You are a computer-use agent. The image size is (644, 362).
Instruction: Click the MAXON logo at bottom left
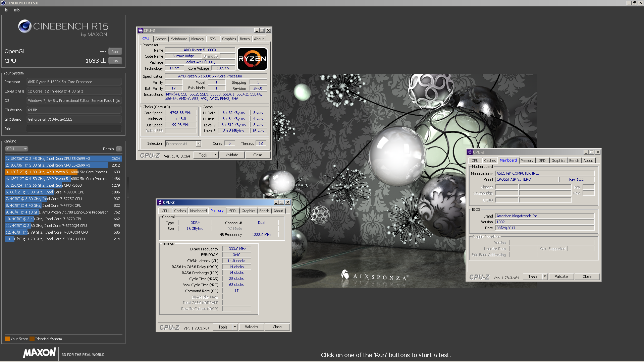coord(39,353)
